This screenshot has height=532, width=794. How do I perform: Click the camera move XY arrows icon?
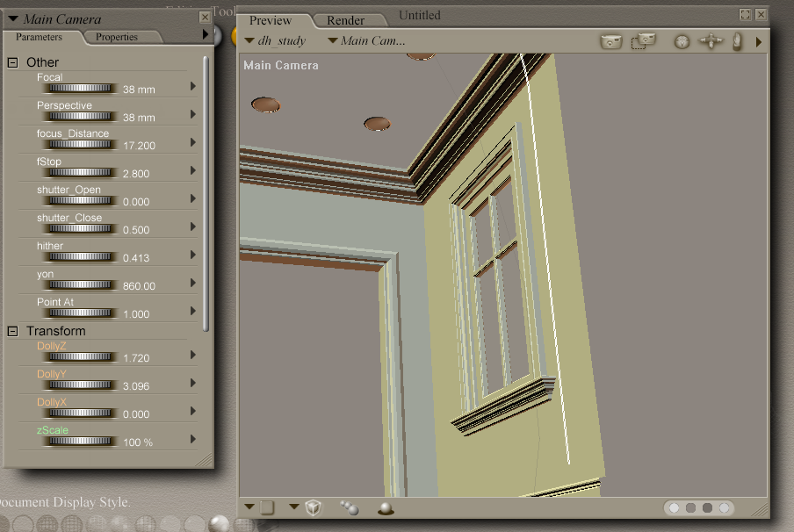pos(709,41)
